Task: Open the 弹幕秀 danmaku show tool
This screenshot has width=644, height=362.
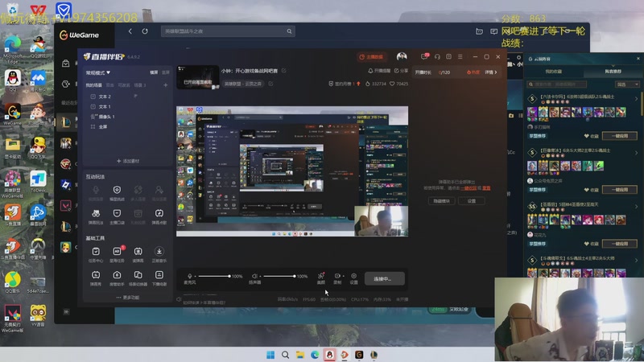Action: (x=96, y=278)
